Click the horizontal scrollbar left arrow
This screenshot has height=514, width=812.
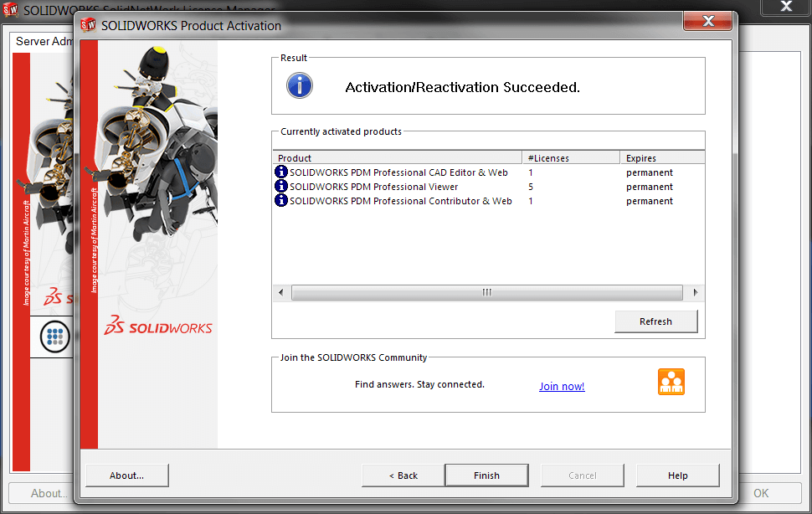(280, 292)
